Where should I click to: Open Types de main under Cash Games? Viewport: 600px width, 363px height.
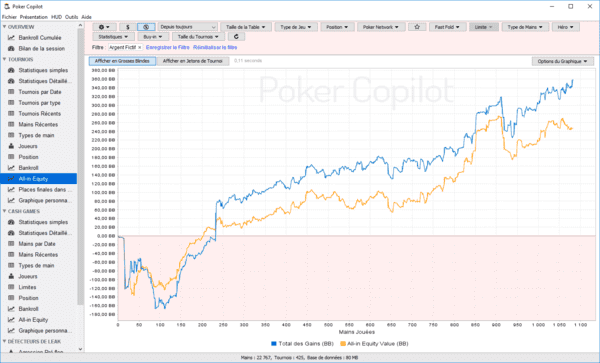[x=36, y=265]
